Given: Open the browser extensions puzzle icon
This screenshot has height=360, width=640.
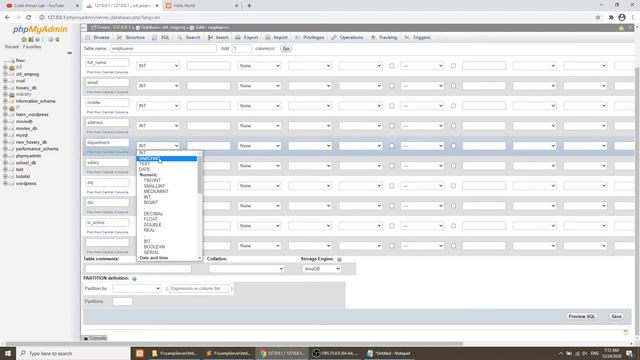Looking at the screenshot, I should (x=611, y=18).
